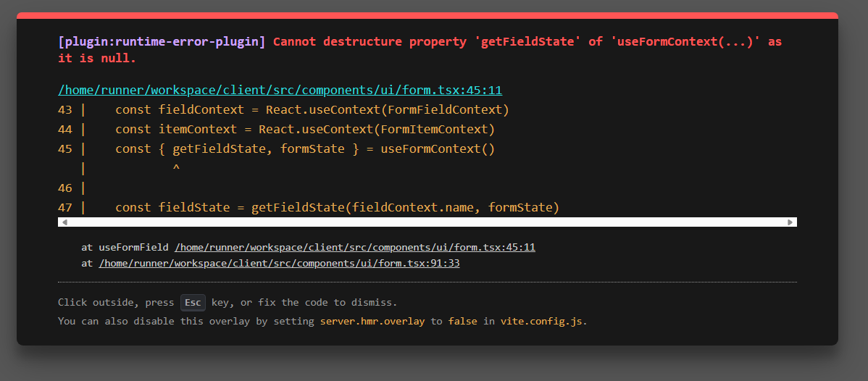
Task: Click code line 44 declaring itemContext
Action: tap(304, 130)
